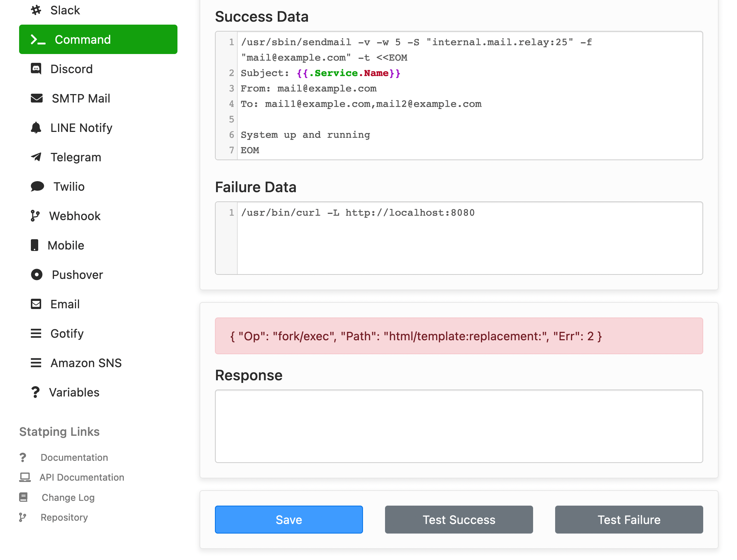
Task: Click the Variables question mark icon
Action: [35, 392]
